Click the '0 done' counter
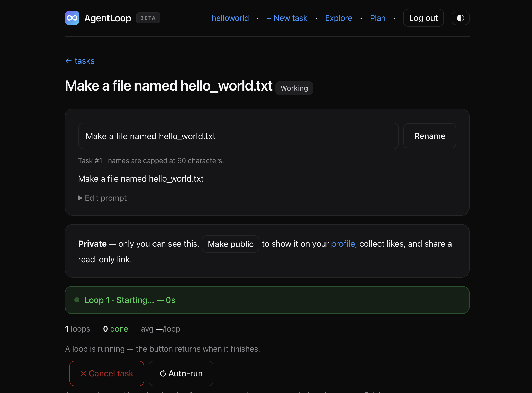This screenshot has height=393, width=532. coord(115,329)
